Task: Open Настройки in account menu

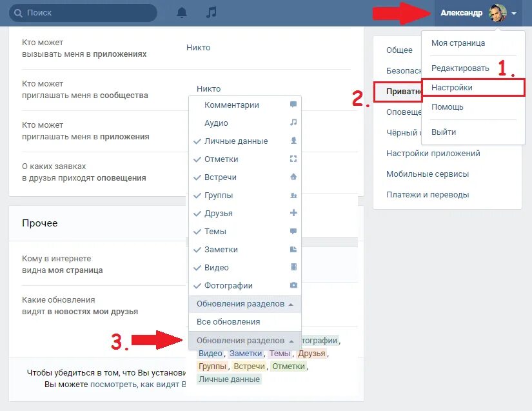Action: coord(473,88)
